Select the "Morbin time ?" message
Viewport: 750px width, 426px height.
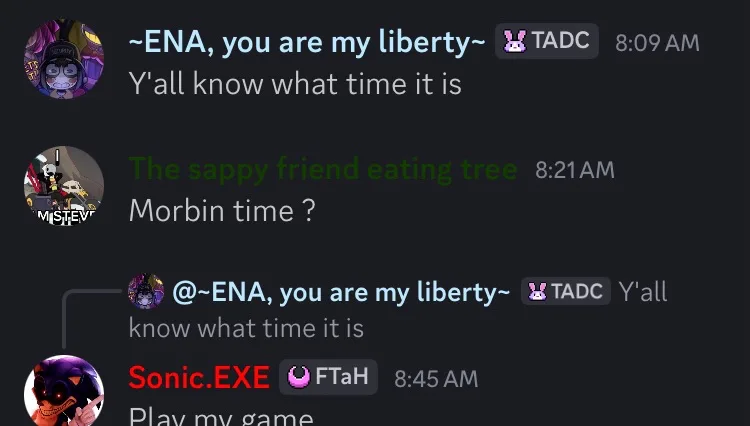222,211
